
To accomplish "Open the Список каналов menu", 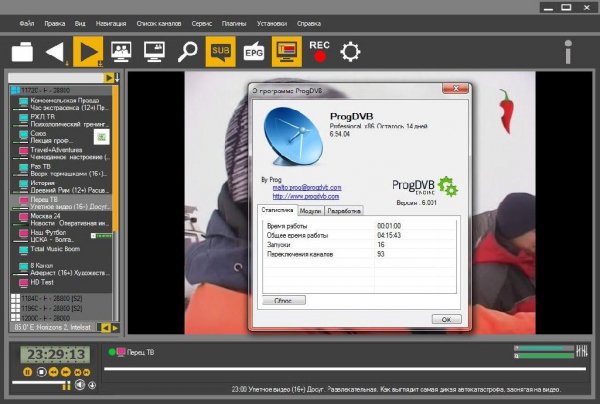I will [x=159, y=24].
